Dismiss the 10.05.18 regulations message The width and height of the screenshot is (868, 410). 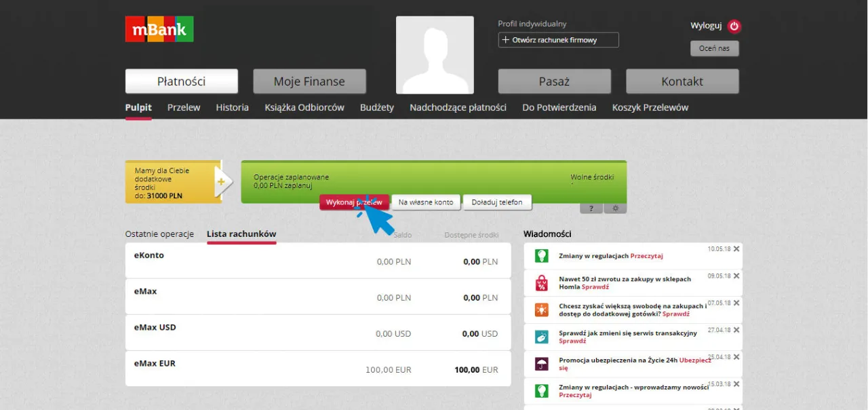pos(736,249)
